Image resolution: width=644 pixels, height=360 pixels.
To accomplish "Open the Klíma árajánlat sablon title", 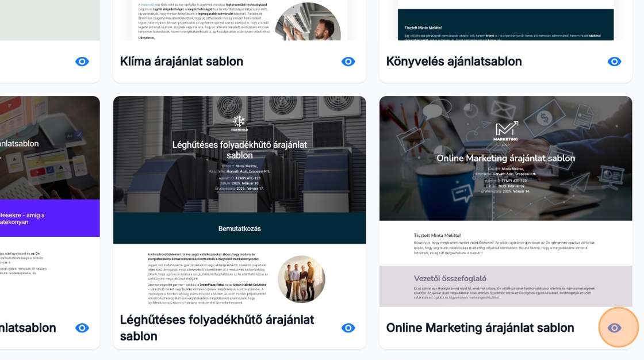I will (x=182, y=62).
